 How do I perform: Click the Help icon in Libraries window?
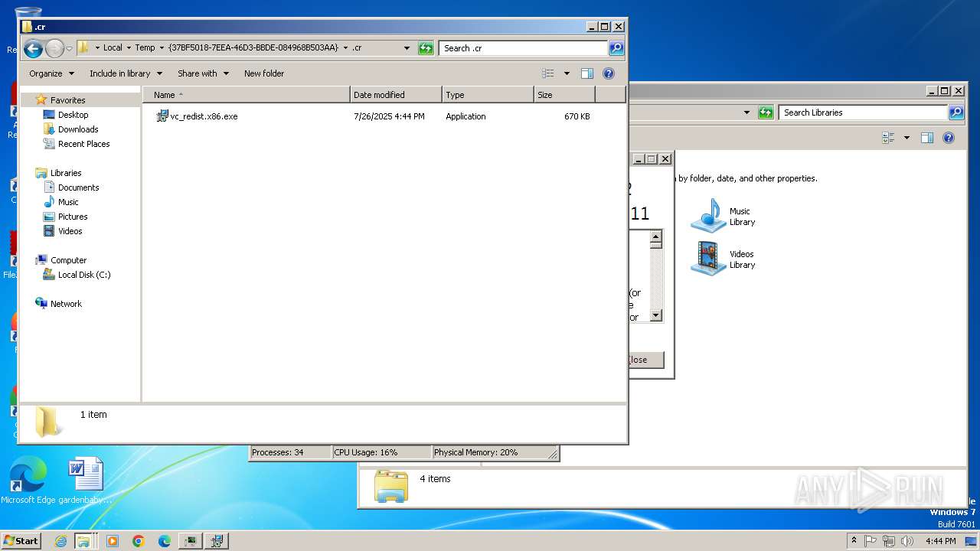[949, 138]
